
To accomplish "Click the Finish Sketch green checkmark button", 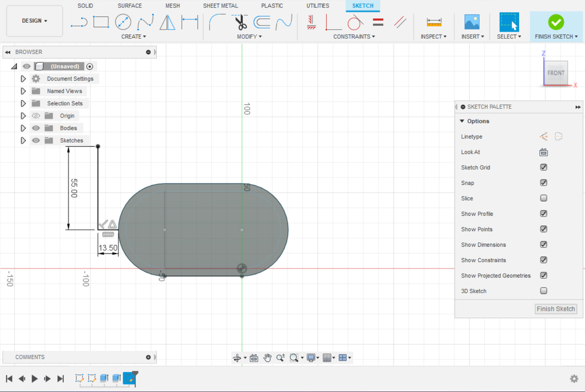I will click(x=556, y=23).
